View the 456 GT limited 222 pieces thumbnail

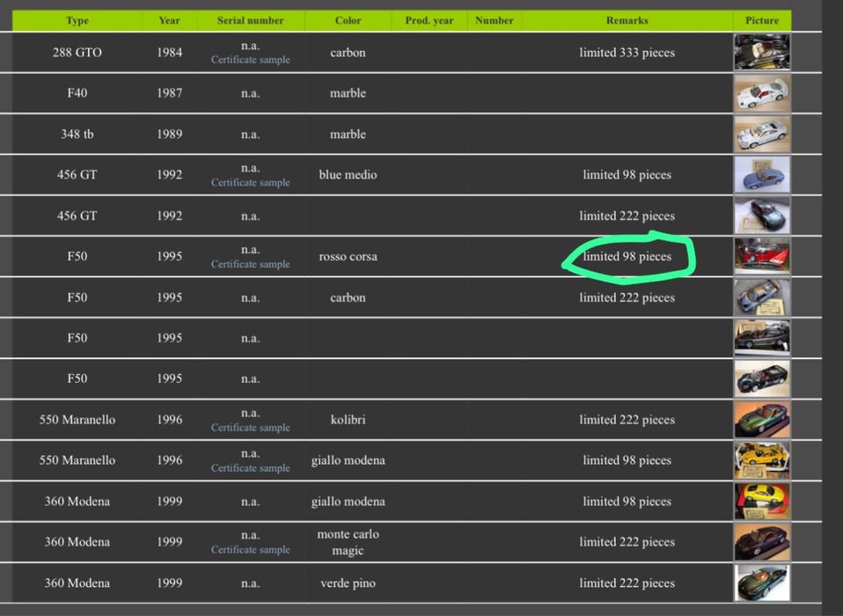click(x=762, y=216)
